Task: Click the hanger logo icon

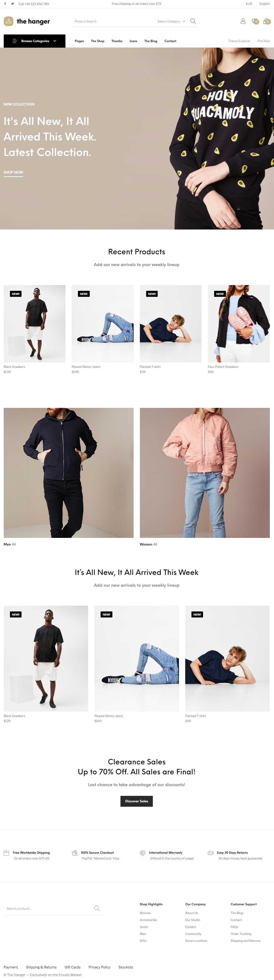Action: coord(8,21)
